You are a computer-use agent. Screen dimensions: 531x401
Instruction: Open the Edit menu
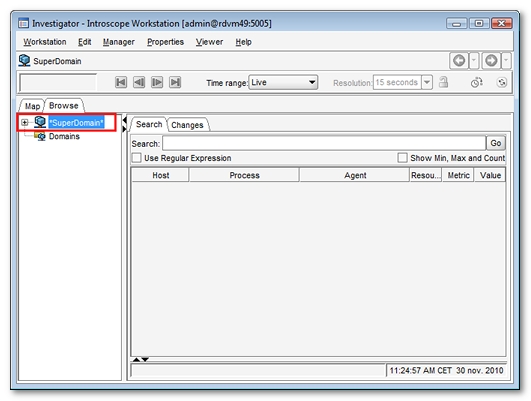[85, 42]
